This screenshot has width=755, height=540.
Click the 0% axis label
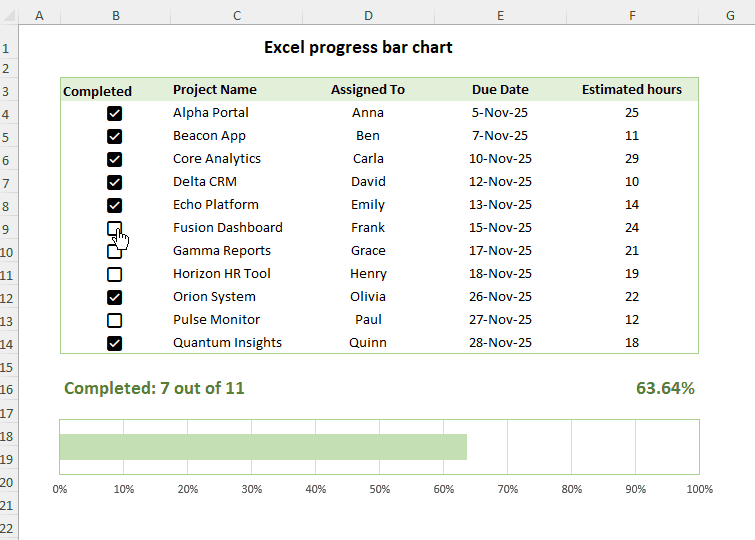(60, 489)
